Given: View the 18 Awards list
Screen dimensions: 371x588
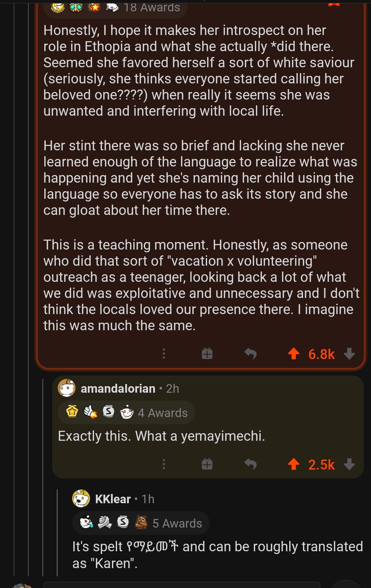Looking at the screenshot, I should tap(151, 8).
